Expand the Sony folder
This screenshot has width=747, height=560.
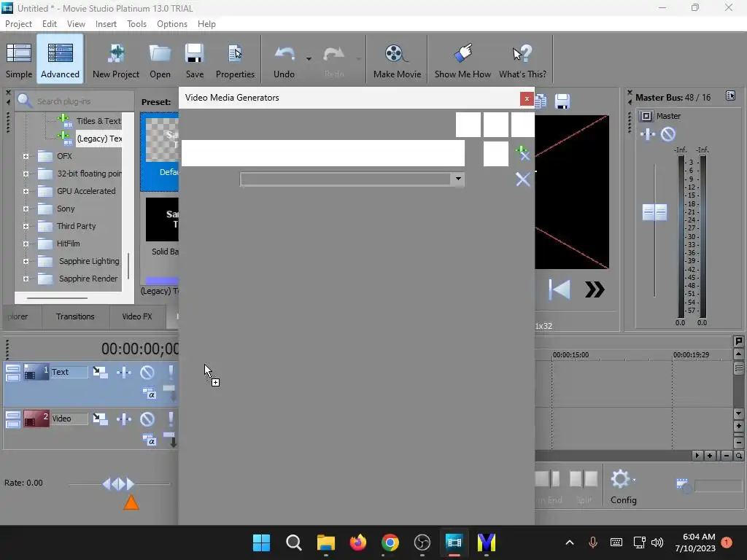pyautogui.click(x=26, y=209)
